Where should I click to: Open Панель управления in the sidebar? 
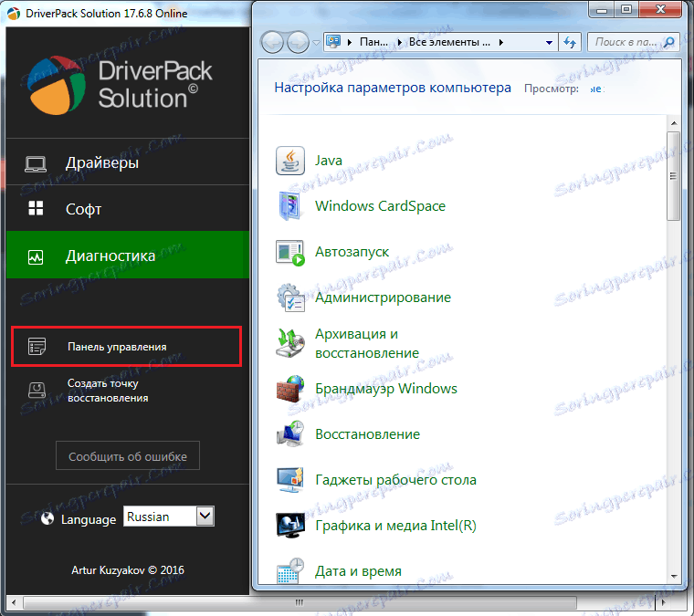(127, 347)
